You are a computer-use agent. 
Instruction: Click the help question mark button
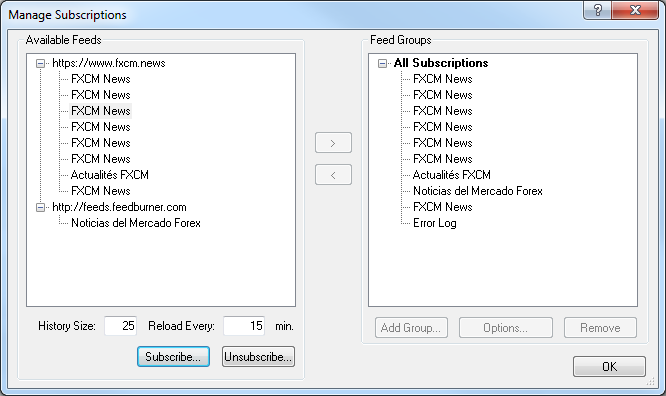[598, 10]
